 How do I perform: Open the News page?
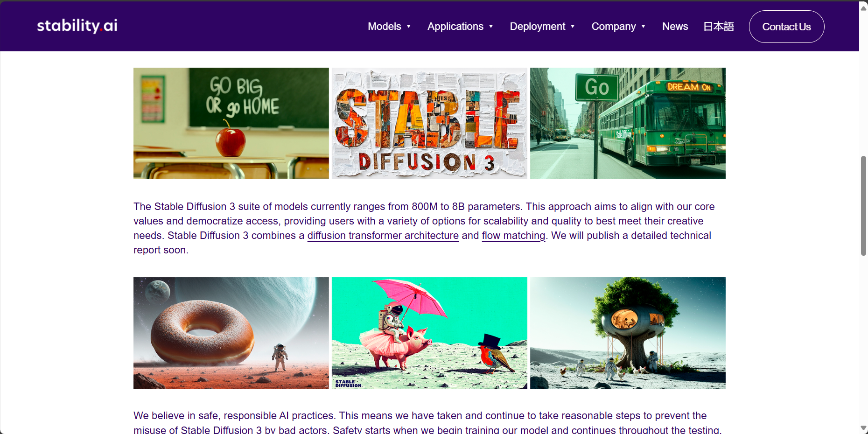675,27
